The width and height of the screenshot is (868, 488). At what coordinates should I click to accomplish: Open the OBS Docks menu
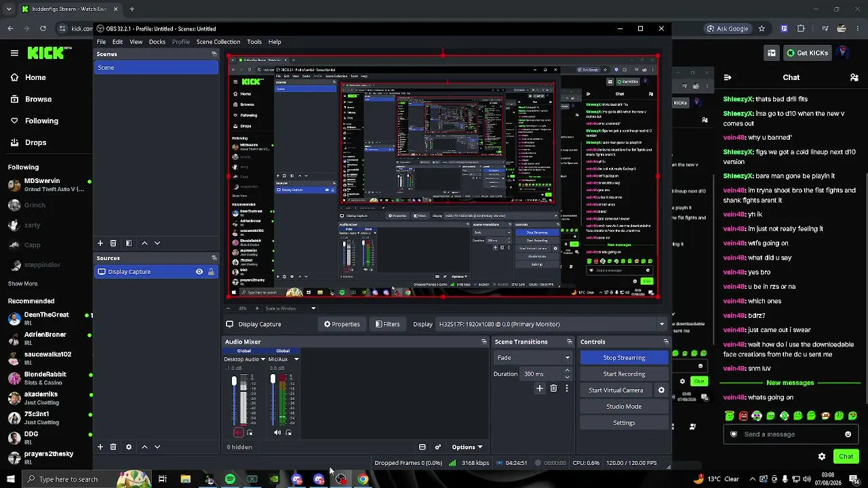157,42
